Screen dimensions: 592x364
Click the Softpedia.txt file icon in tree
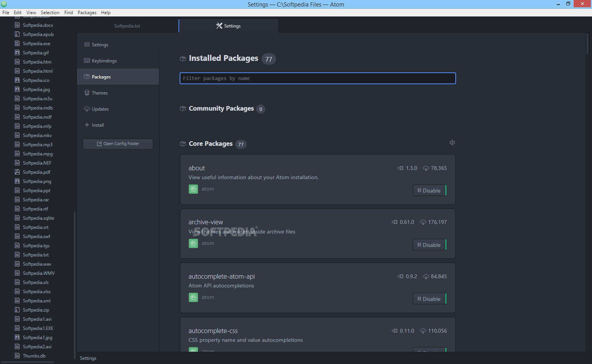pyautogui.click(x=17, y=255)
